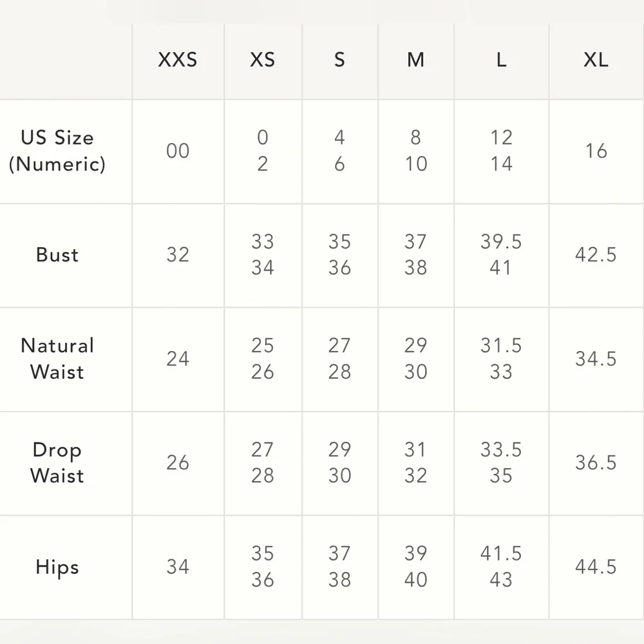Select the L column header
Viewport: 644px width, 644px height.
pos(501,60)
